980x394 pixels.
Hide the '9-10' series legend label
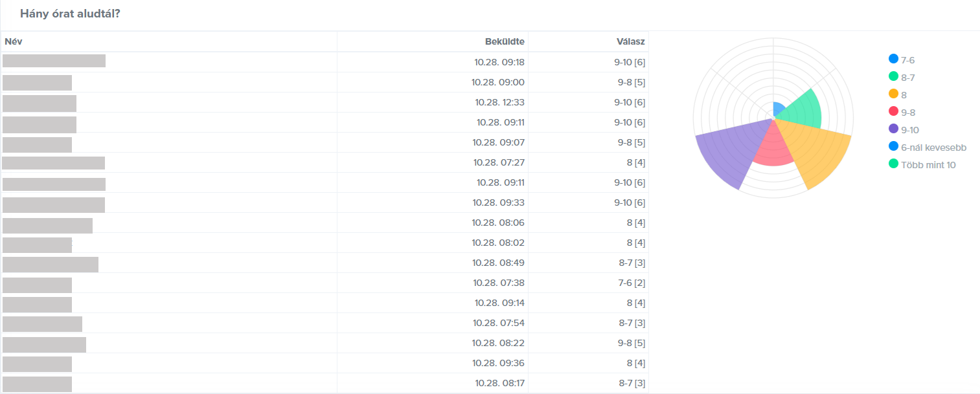[x=909, y=130]
